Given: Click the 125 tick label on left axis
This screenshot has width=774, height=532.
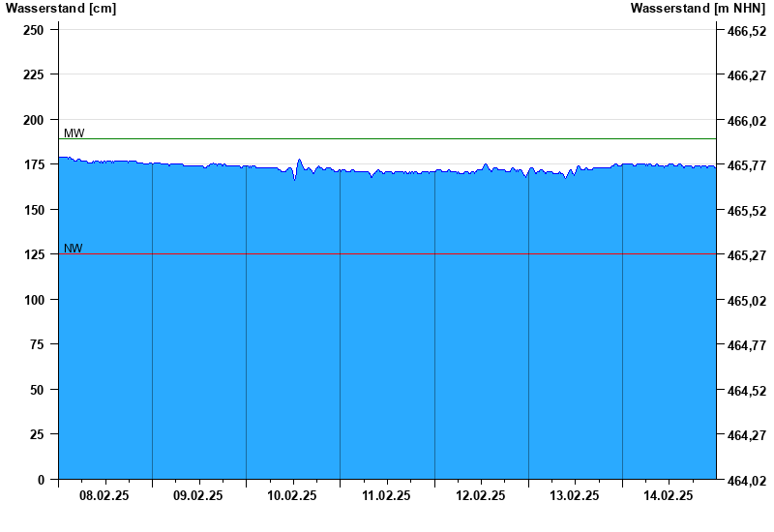Looking at the screenshot, I should tap(34, 254).
